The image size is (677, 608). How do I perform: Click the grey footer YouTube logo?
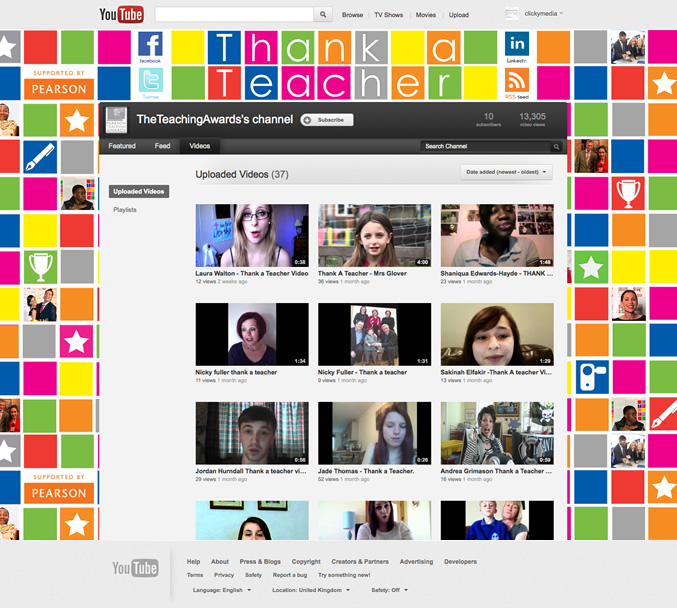click(x=135, y=569)
